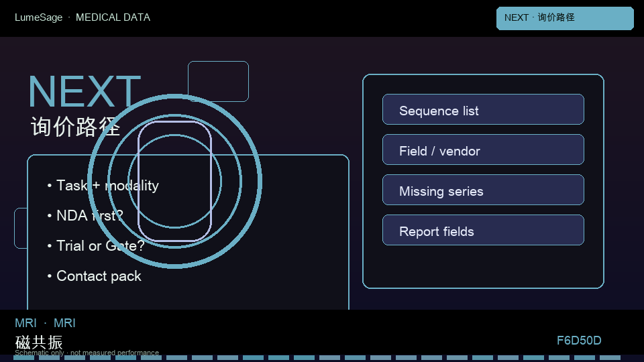Click the Schematic only disclaimer text
This screenshot has width=644, height=362.
87,353
